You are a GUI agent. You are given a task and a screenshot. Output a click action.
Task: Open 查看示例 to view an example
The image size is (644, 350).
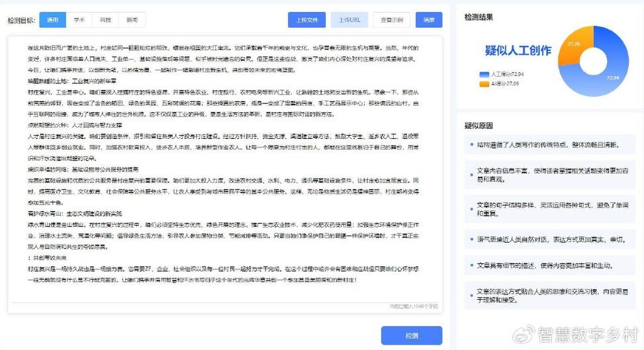[392, 20]
